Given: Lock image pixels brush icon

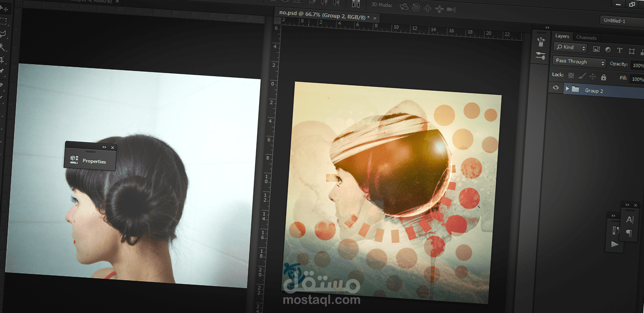Looking at the screenshot, I should point(582,76).
